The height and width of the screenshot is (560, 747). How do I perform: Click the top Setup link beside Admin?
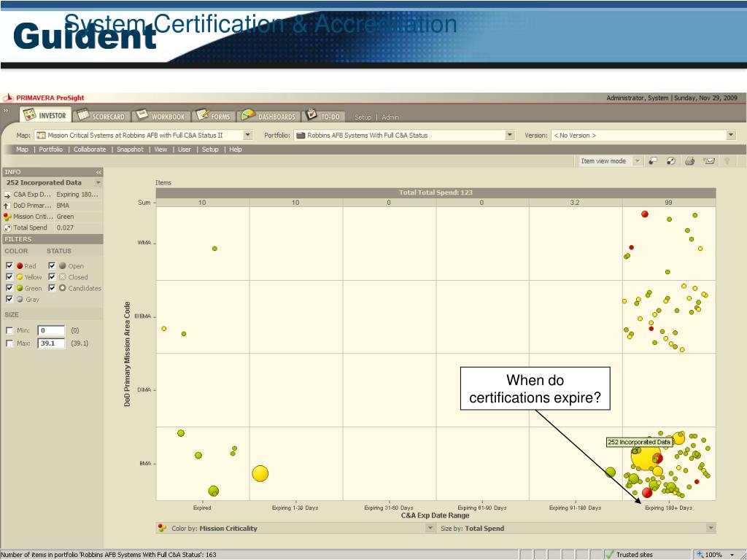(x=363, y=117)
